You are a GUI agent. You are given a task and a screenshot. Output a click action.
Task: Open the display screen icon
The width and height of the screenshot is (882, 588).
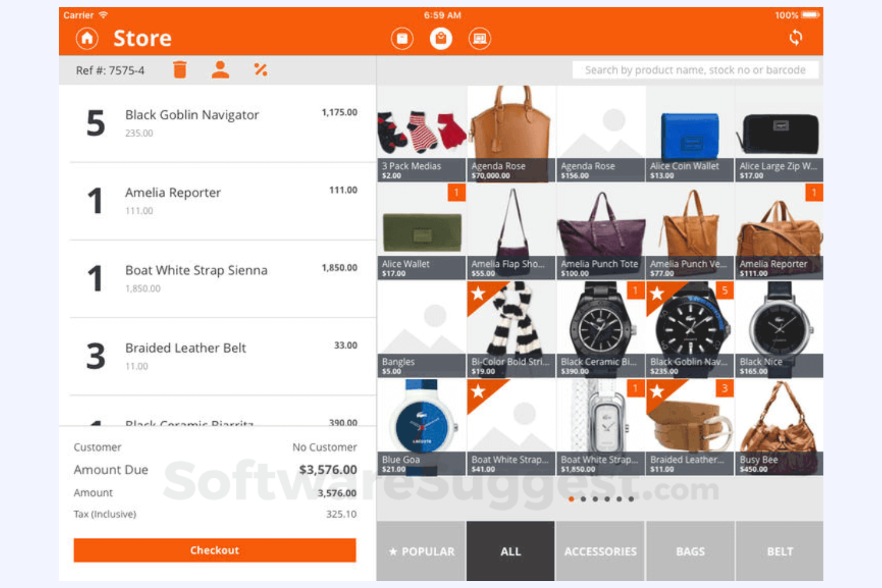(480, 38)
